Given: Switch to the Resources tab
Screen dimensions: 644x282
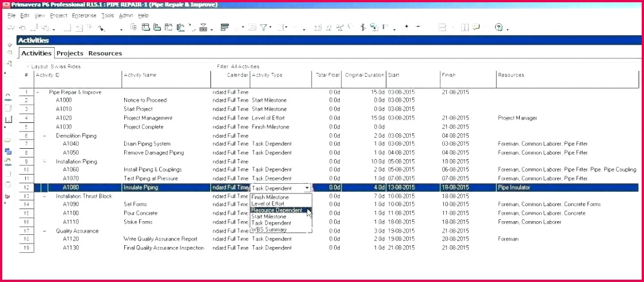Looking at the screenshot, I should 105,53.
